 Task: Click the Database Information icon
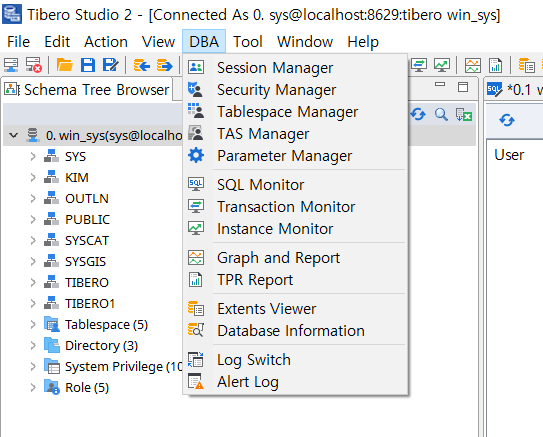[196, 330]
